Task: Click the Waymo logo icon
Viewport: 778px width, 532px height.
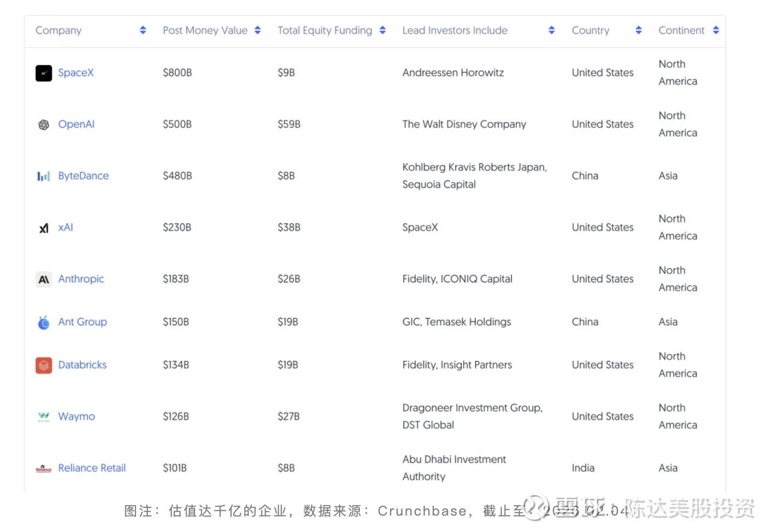Action: (44, 417)
